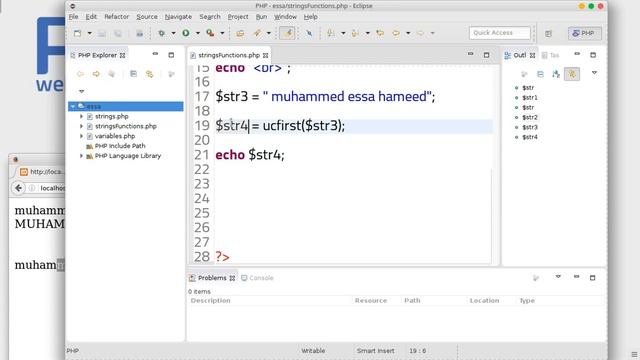Open Problems view menu triangle
This screenshot has width=640, height=360.
click(558, 277)
